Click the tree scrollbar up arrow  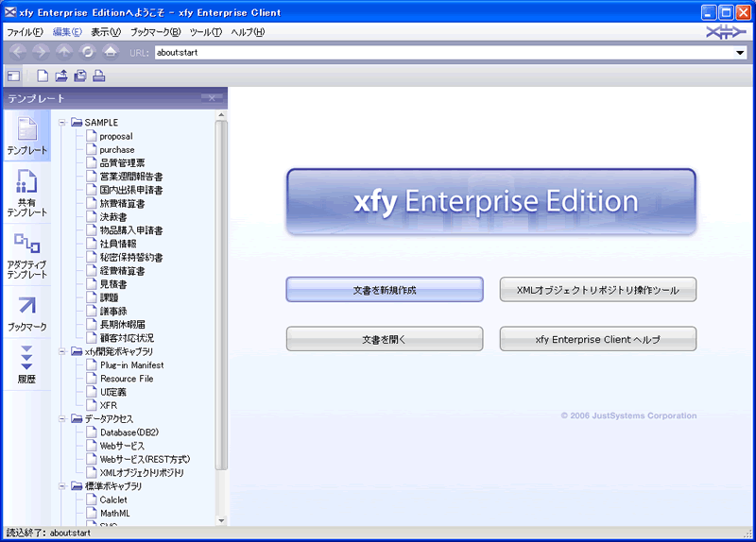point(221,115)
